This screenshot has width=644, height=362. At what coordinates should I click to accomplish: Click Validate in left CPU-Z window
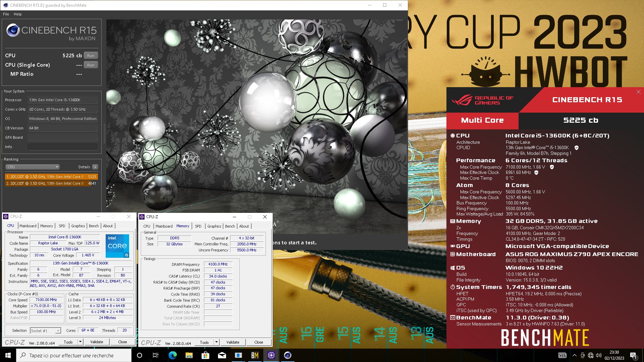click(x=97, y=342)
